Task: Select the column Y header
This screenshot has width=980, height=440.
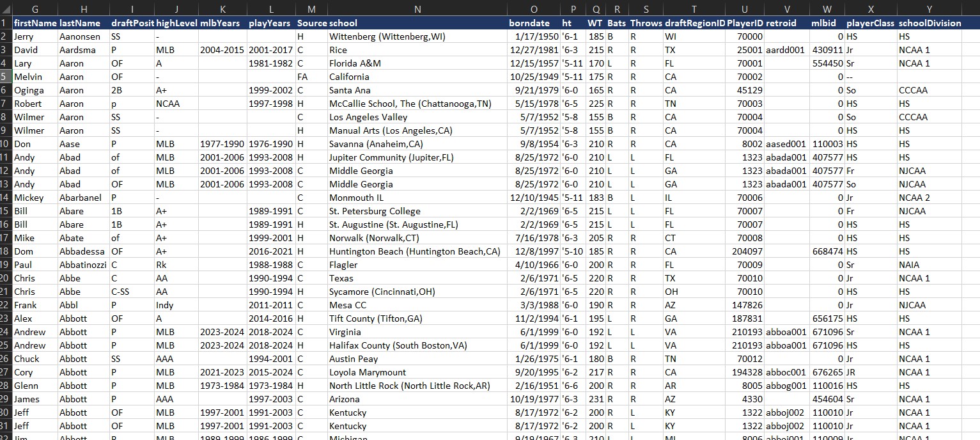Action: tap(929, 9)
